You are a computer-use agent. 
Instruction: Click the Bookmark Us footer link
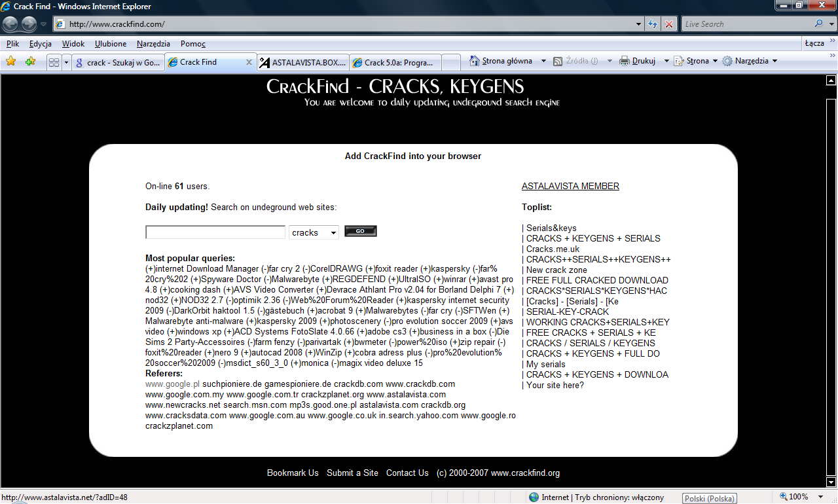point(293,473)
